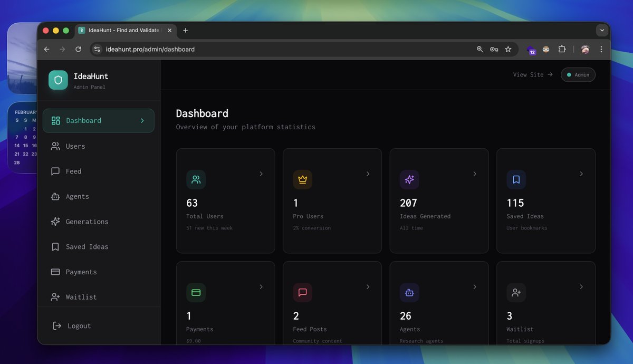Click the Users people icon in sidebar

click(x=55, y=146)
